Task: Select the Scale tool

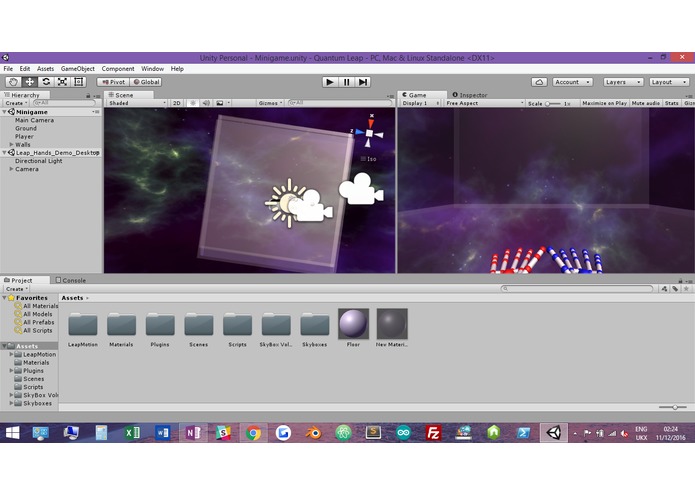Action: tap(62, 82)
